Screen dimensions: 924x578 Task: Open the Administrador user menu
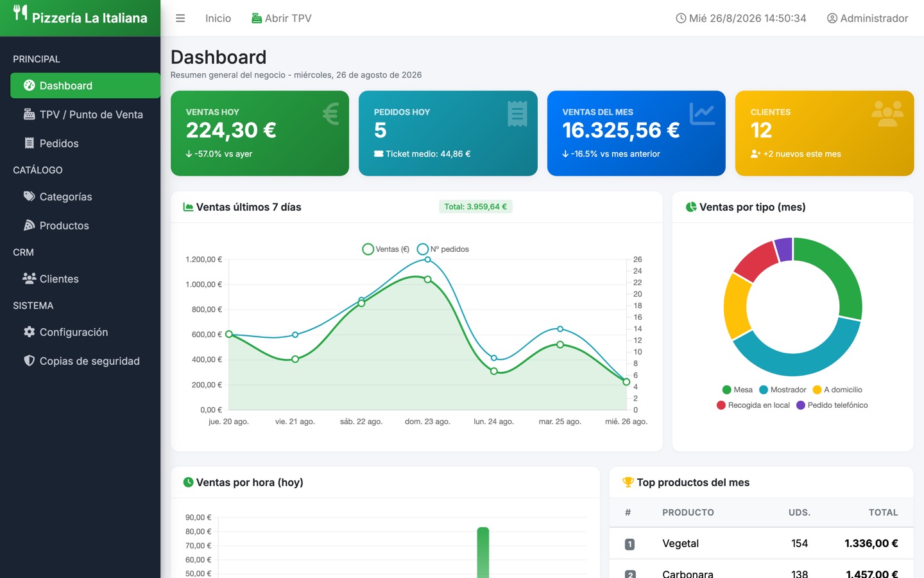[x=868, y=18]
